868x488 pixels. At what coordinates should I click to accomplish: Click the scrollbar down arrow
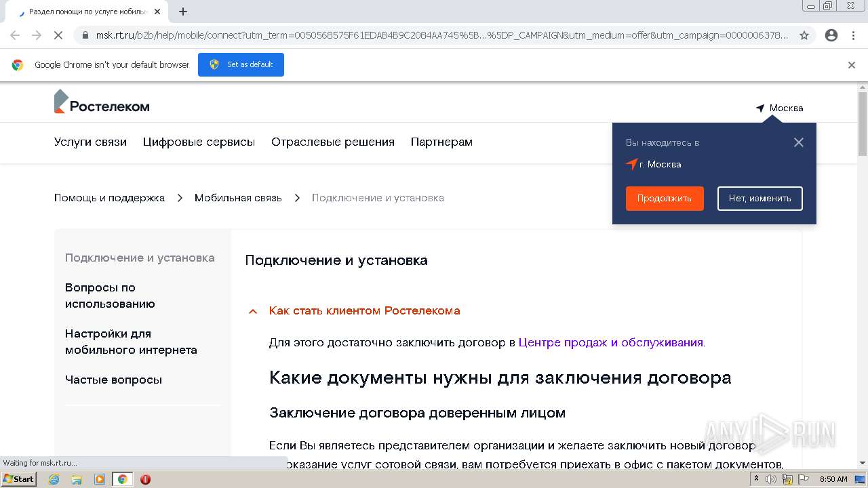(863, 464)
